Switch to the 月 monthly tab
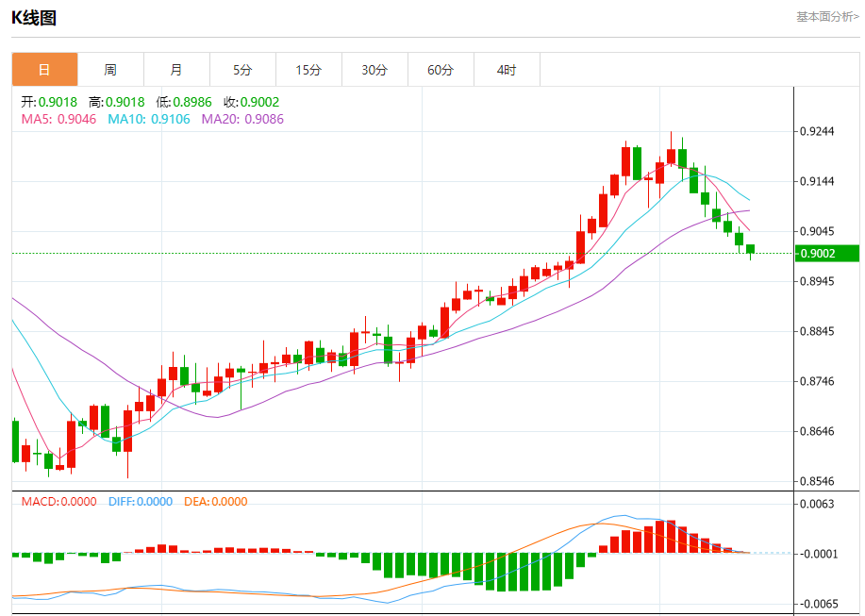 point(176,70)
